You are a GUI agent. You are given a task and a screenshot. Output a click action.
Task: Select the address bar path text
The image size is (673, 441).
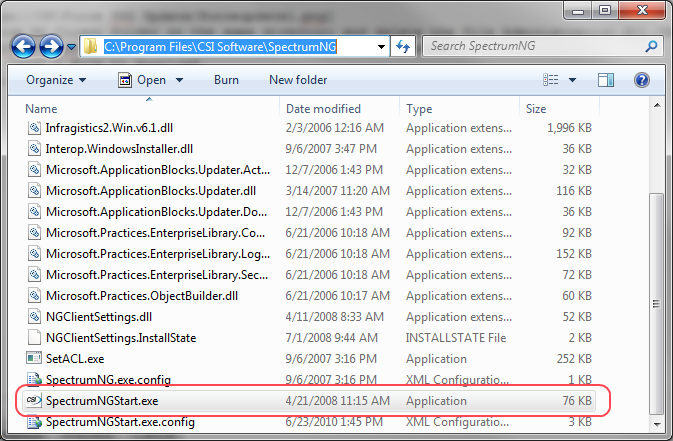(x=220, y=46)
